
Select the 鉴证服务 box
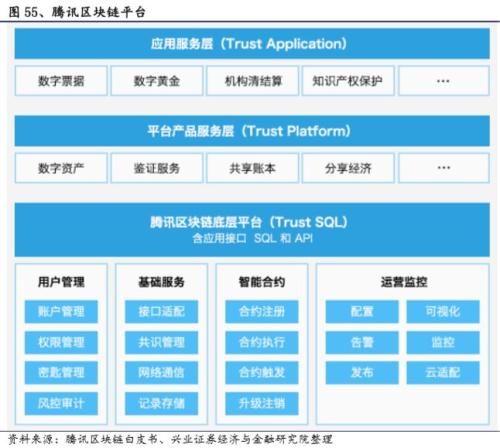157,168
